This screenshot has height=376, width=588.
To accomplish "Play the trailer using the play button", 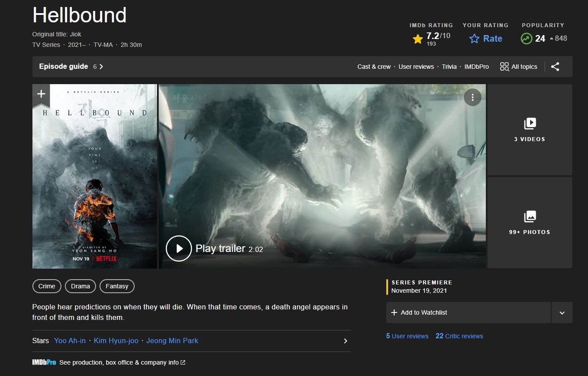I will click(x=179, y=248).
